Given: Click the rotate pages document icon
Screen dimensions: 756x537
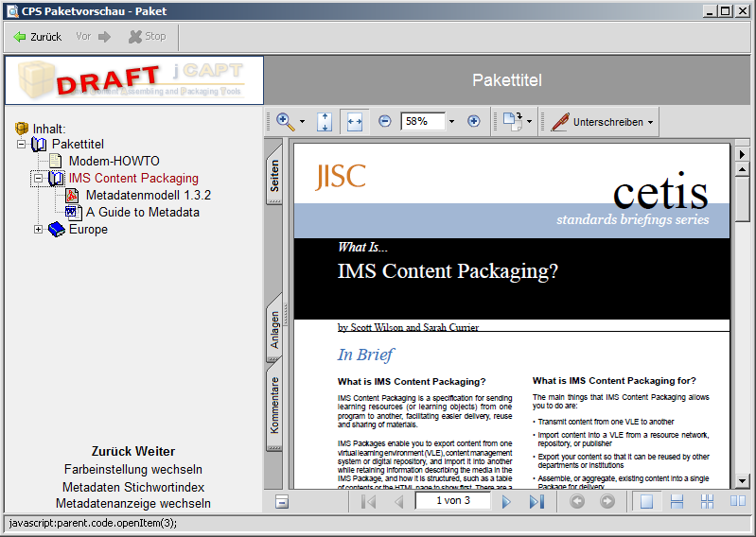Looking at the screenshot, I should click(x=513, y=121).
